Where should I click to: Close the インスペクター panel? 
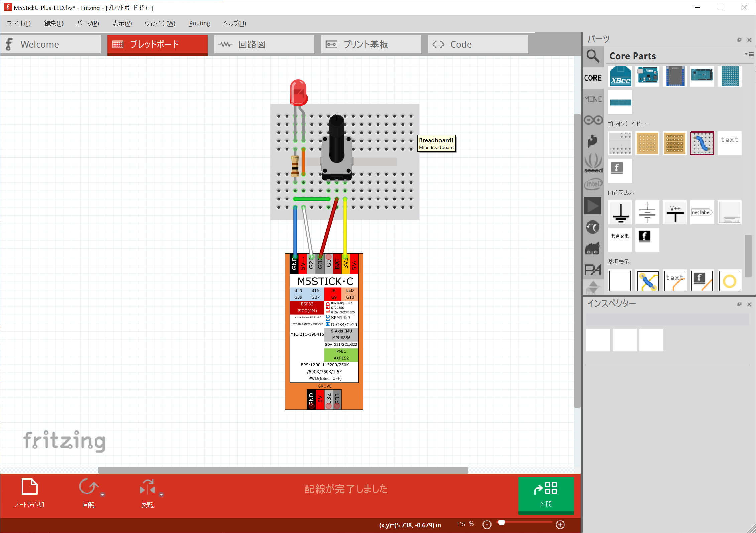pyautogui.click(x=749, y=304)
